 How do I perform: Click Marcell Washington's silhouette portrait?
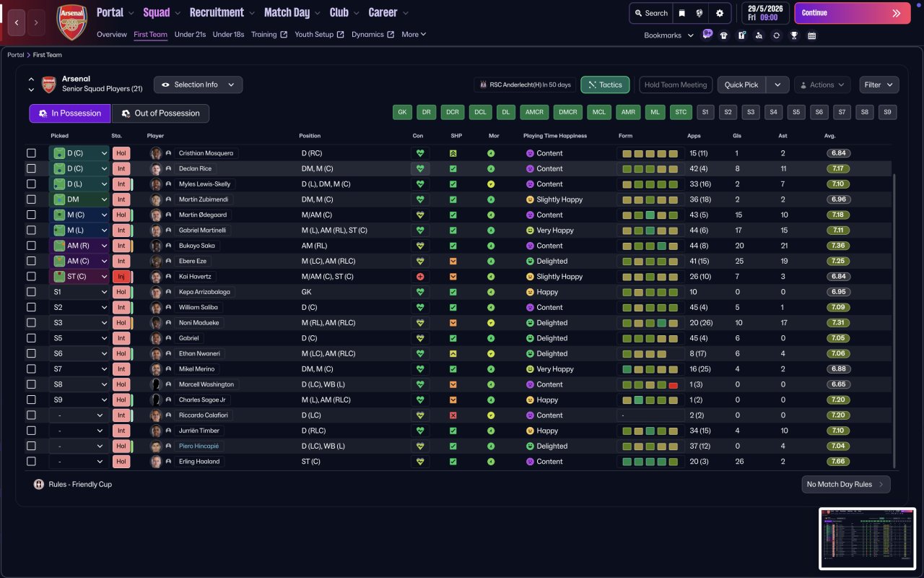point(156,384)
